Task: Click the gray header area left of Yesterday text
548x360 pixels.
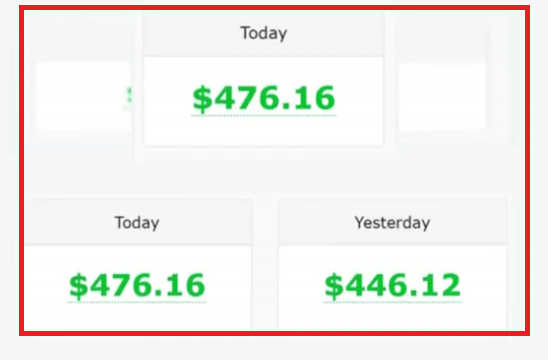Action: click(x=316, y=222)
